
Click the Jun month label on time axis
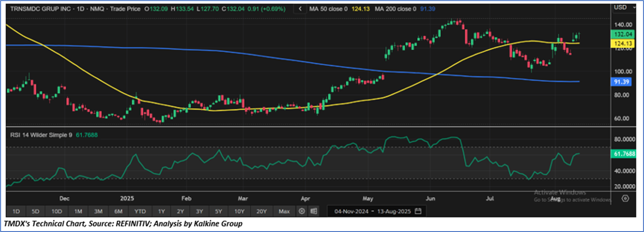[x=430, y=199]
